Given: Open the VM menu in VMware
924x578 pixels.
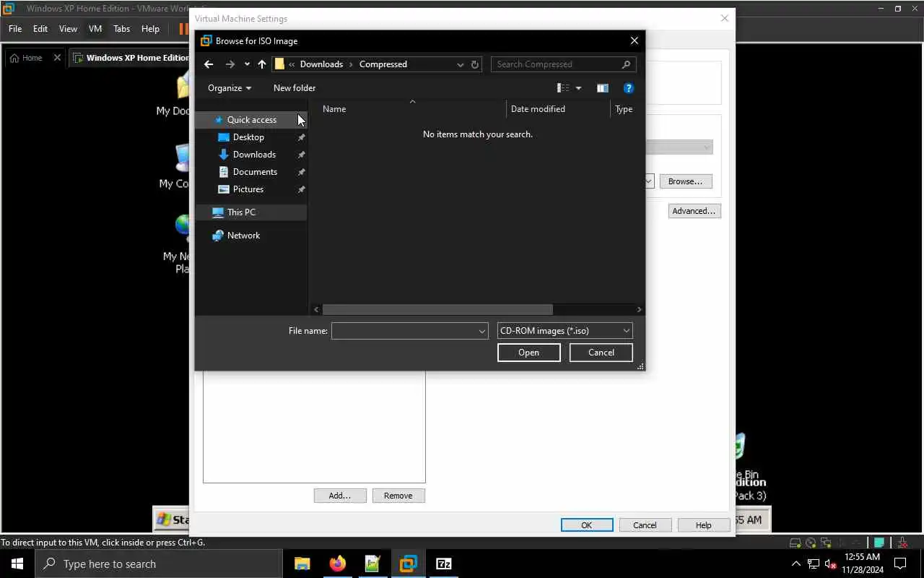Looking at the screenshot, I should pyautogui.click(x=95, y=29).
